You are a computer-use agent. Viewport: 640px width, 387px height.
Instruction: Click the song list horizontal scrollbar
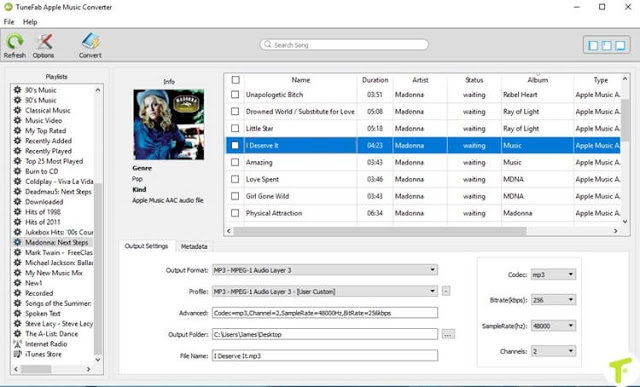click(380, 231)
